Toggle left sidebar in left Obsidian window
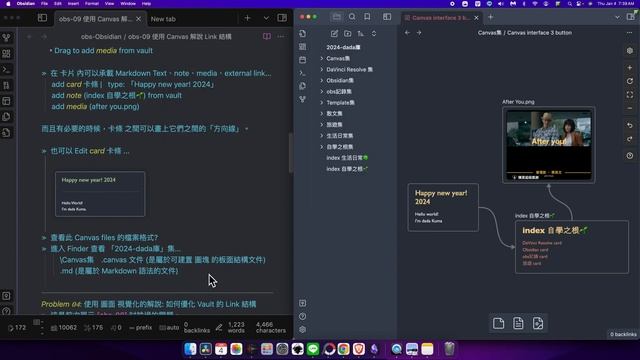 tap(42, 18)
